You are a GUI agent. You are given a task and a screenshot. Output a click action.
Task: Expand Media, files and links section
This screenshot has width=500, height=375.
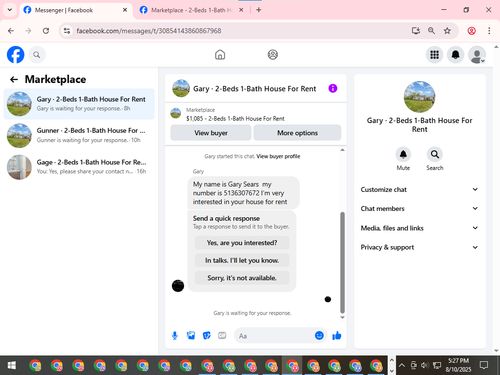click(x=419, y=228)
